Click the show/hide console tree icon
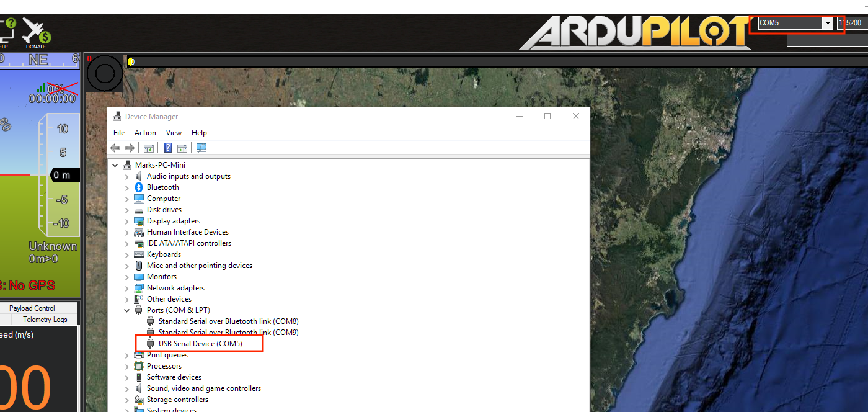The height and width of the screenshot is (412, 868). 149,148
